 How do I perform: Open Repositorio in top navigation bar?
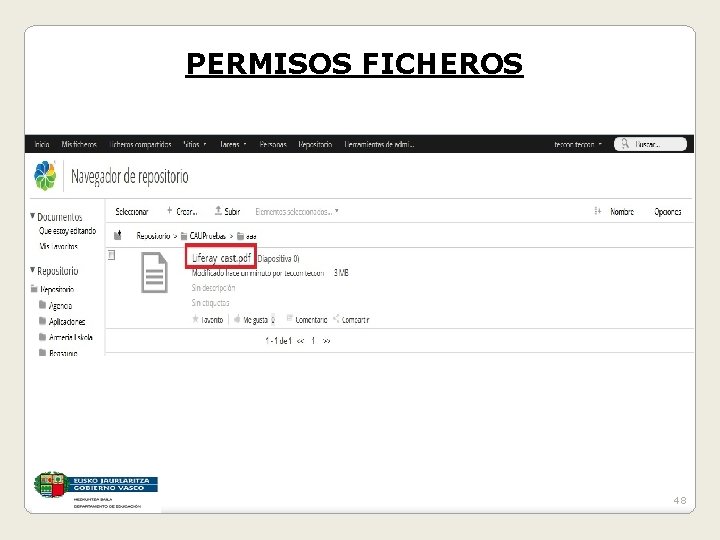click(x=315, y=144)
